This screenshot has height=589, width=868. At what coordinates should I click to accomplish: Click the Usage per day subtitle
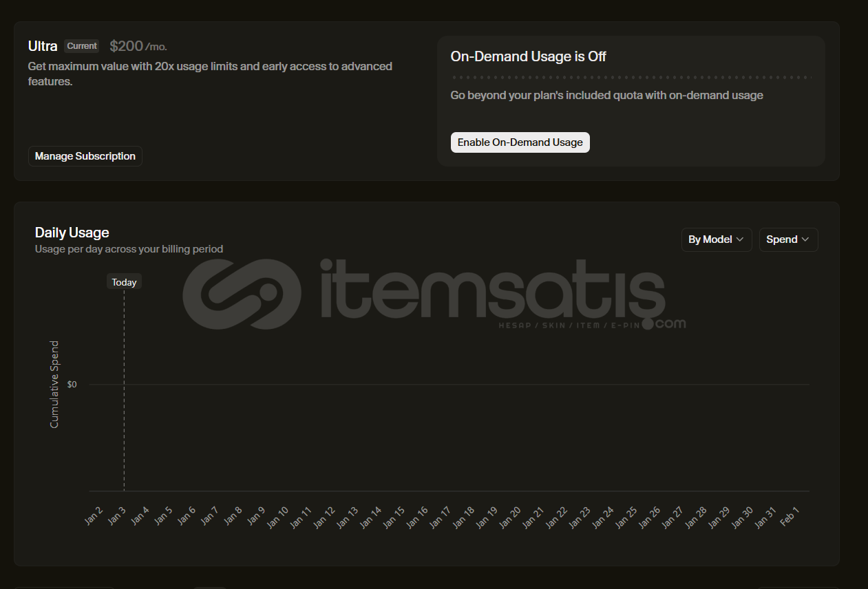point(129,249)
